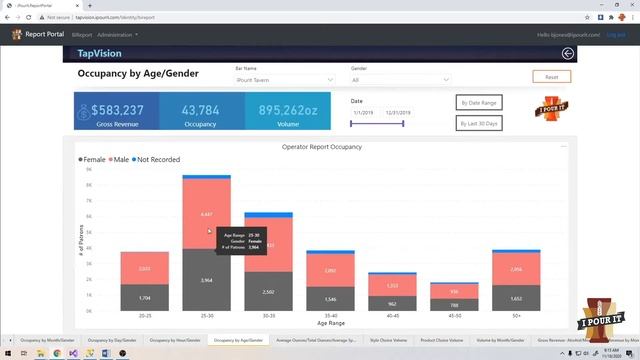The height and width of the screenshot is (360, 640).
Task: Close the iPourIt ReportPortal browser tab
Action: click(78, 6)
